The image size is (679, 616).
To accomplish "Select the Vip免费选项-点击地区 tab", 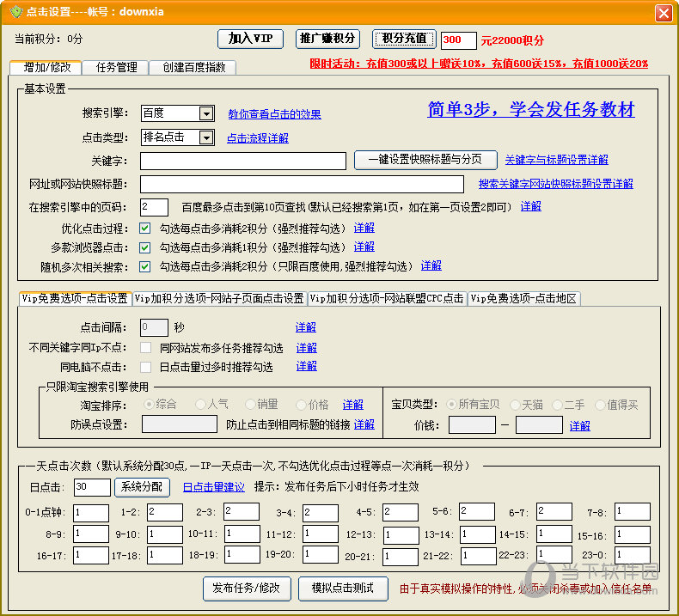I will click(x=523, y=299).
